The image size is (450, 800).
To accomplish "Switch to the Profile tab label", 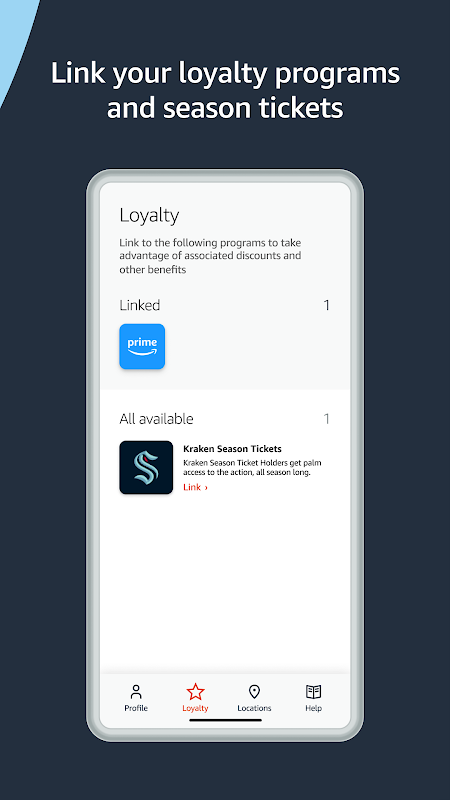I will pos(136,708).
